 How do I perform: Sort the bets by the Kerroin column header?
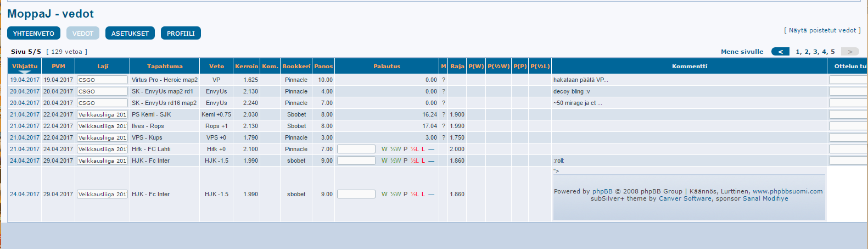pos(247,66)
